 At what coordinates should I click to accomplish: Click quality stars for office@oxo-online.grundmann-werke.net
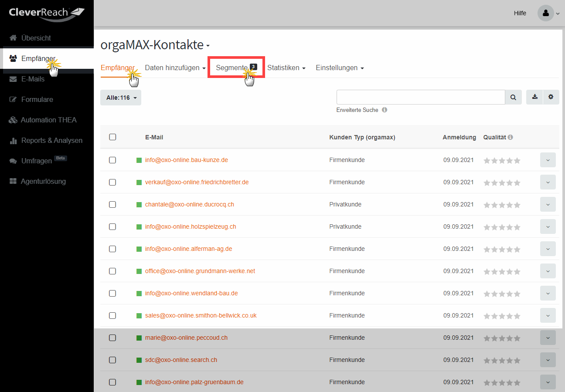coord(502,271)
